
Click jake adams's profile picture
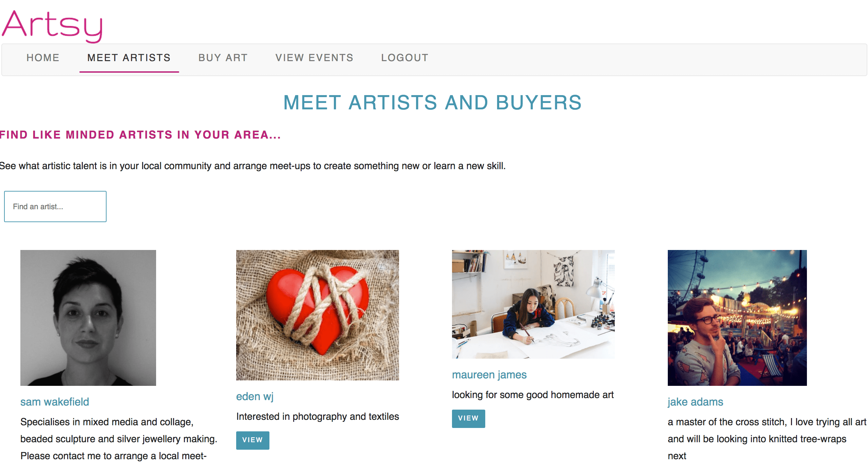[x=737, y=318]
